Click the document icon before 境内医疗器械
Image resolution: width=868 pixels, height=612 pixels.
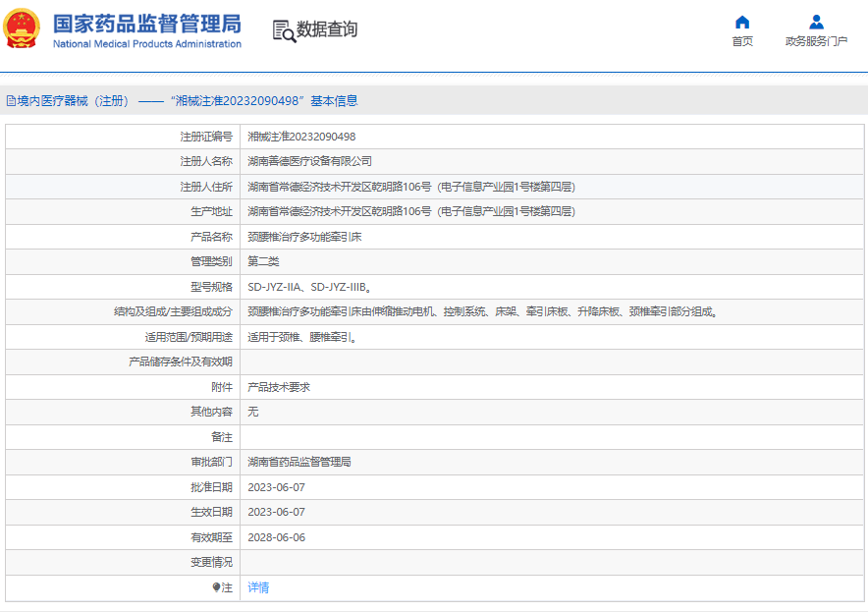tap(11, 101)
